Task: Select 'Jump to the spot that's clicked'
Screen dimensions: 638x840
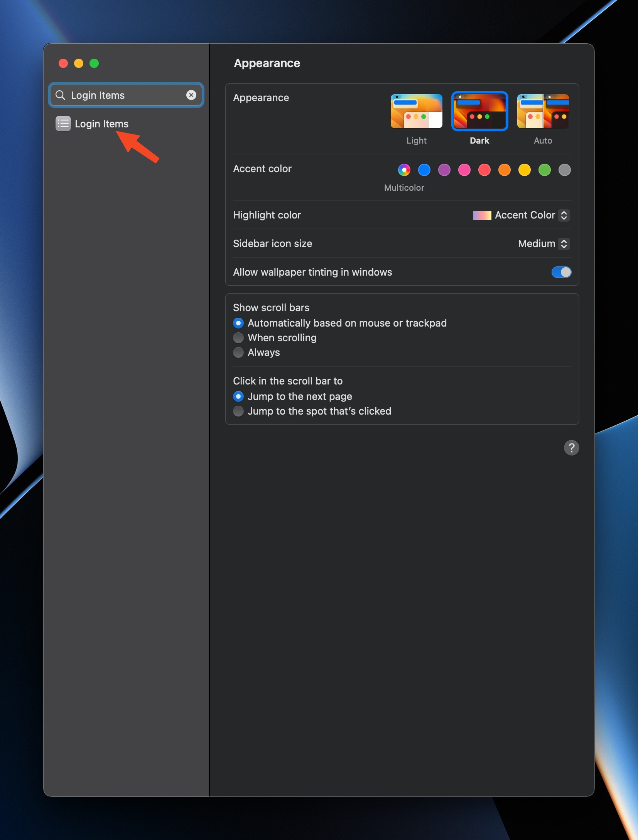Action: (238, 411)
